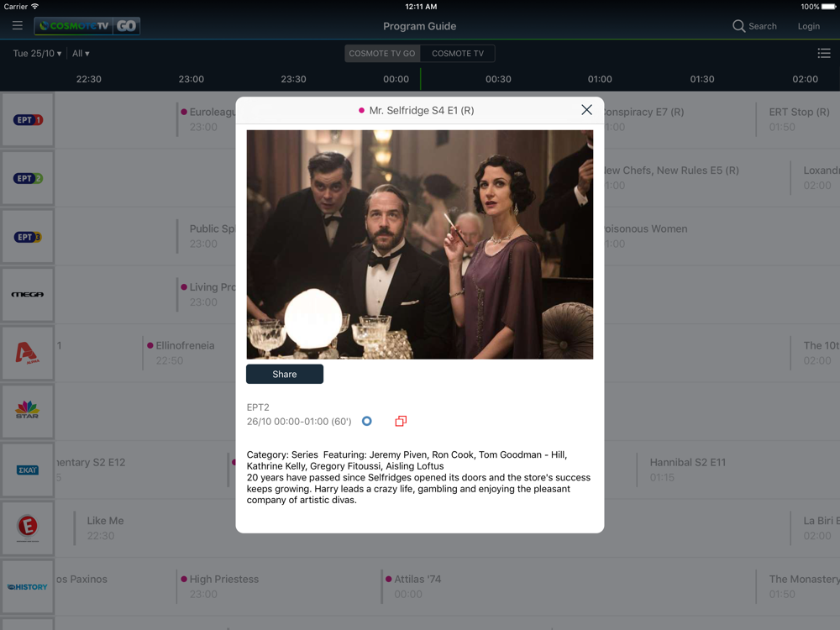Switch to the COSMOTE TV GO tab
840x630 pixels.
pyautogui.click(x=382, y=54)
